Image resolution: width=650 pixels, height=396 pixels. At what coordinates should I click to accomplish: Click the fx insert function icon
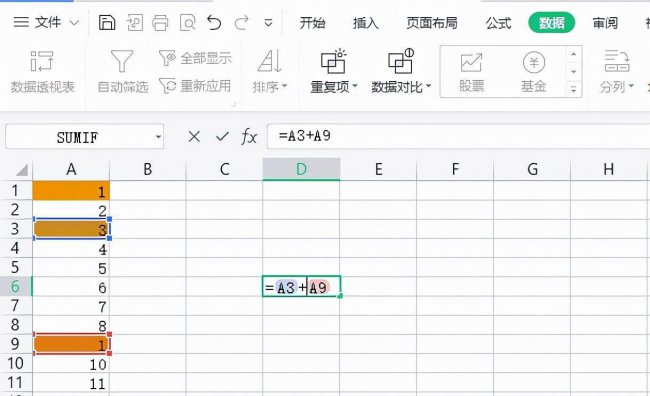[249, 136]
